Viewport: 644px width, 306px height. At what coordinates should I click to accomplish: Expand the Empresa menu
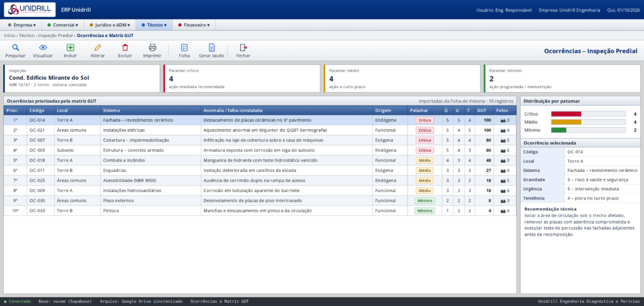coord(22,25)
